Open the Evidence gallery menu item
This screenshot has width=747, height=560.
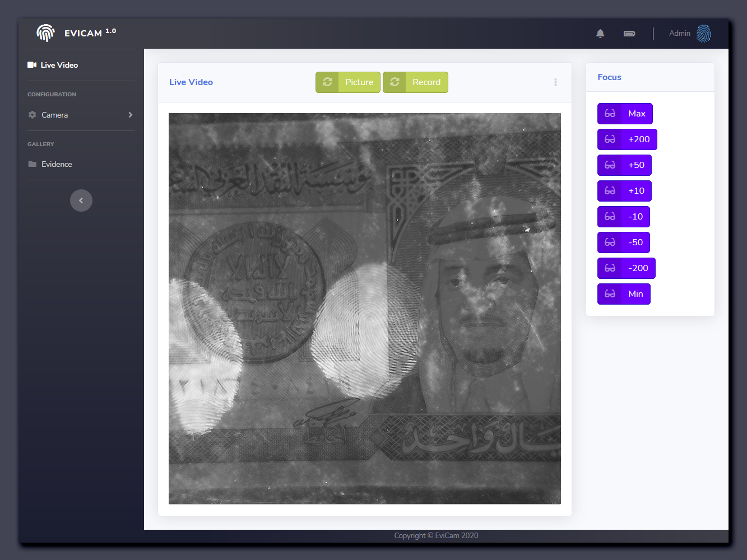pos(57,164)
